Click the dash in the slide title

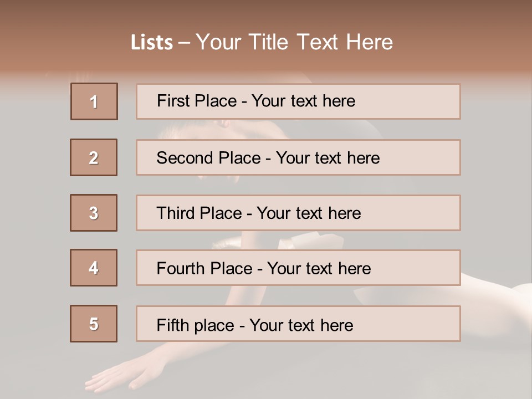pos(184,43)
